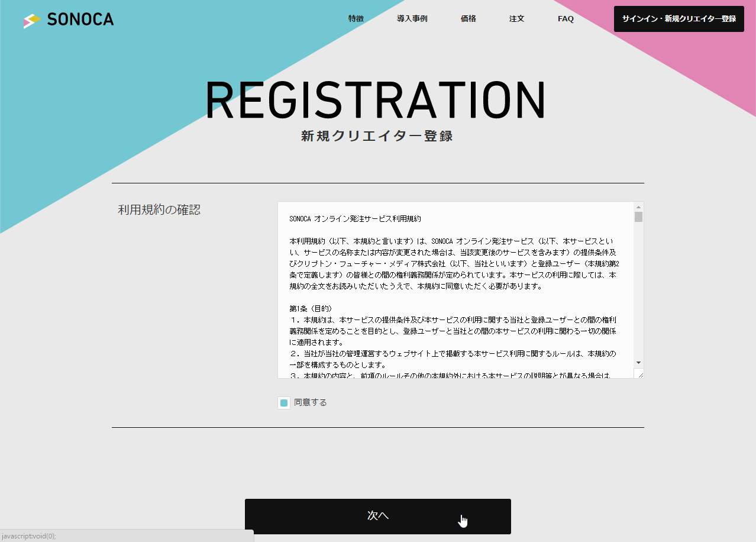The height and width of the screenshot is (542, 756).
Task: Open the FAQ page
Action: click(x=566, y=19)
